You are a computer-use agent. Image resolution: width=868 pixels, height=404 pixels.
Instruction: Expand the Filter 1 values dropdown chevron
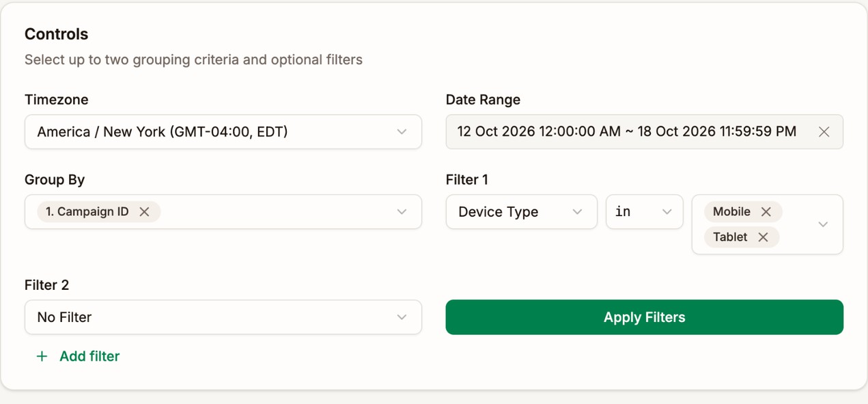[x=823, y=224]
